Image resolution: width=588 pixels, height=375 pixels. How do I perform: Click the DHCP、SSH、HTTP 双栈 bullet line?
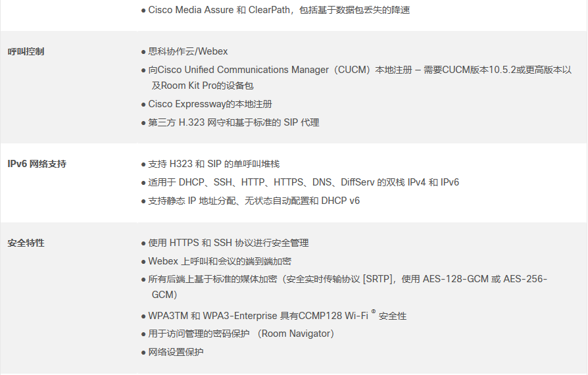click(303, 183)
